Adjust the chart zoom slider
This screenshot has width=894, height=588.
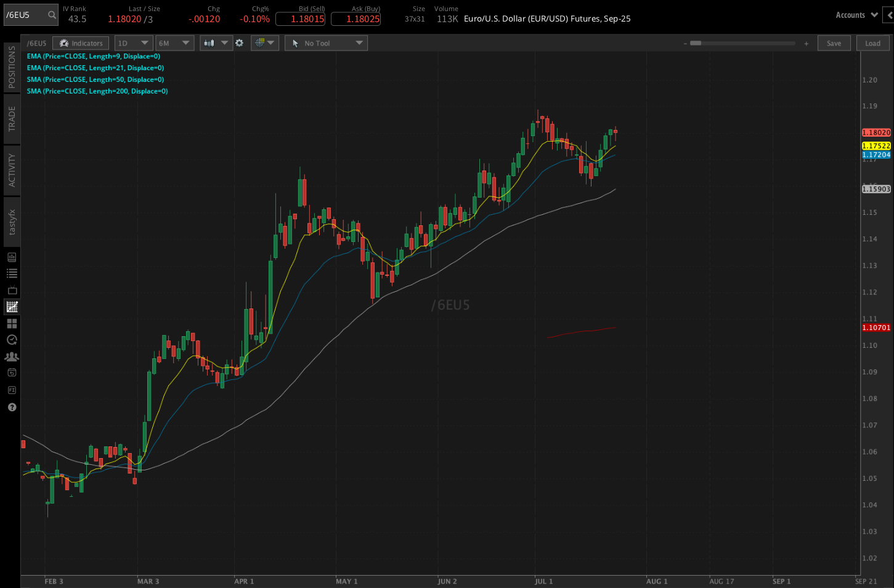(698, 43)
